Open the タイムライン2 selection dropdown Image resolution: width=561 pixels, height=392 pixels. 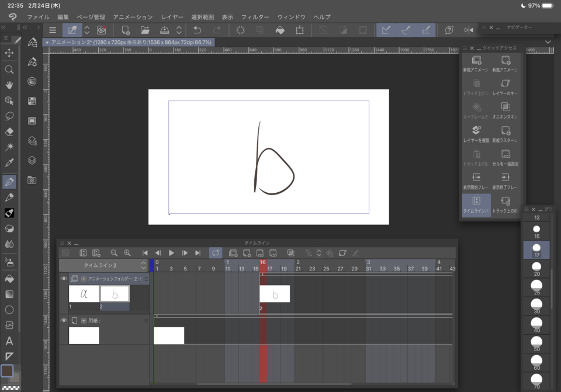(143, 266)
